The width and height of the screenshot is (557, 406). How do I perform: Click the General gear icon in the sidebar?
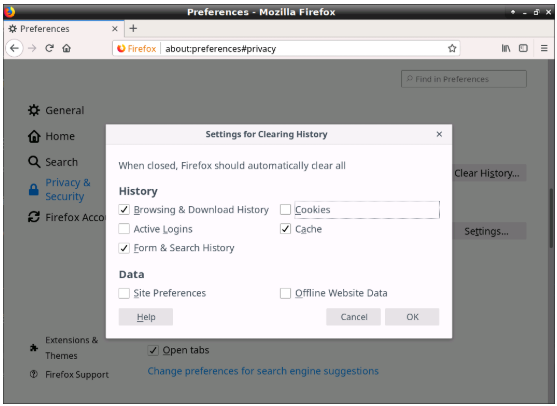(x=34, y=110)
